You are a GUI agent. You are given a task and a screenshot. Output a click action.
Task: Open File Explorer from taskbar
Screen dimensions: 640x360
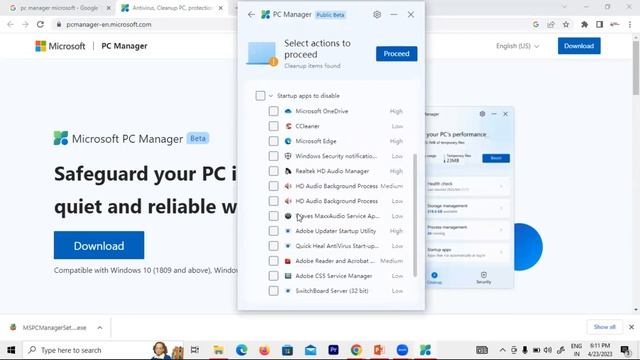[x=218, y=350]
